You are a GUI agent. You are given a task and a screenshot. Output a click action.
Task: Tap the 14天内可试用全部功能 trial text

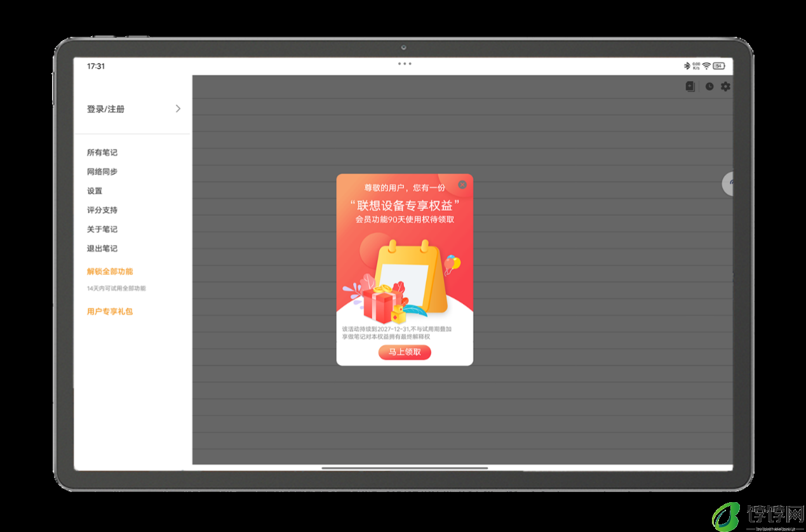(116, 288)
